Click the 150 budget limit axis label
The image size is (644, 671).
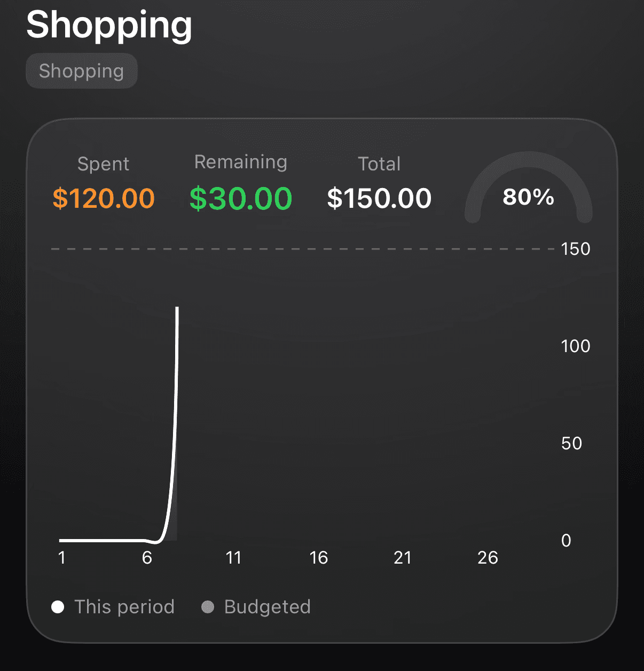[575, 249]
